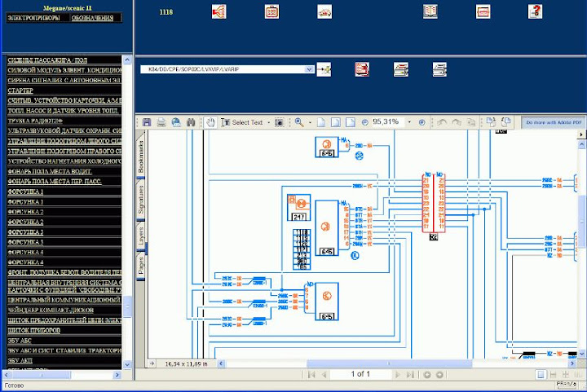Select Facing page layout icon
The height and width of the screenshot is (392, 587).
(578, 374)
